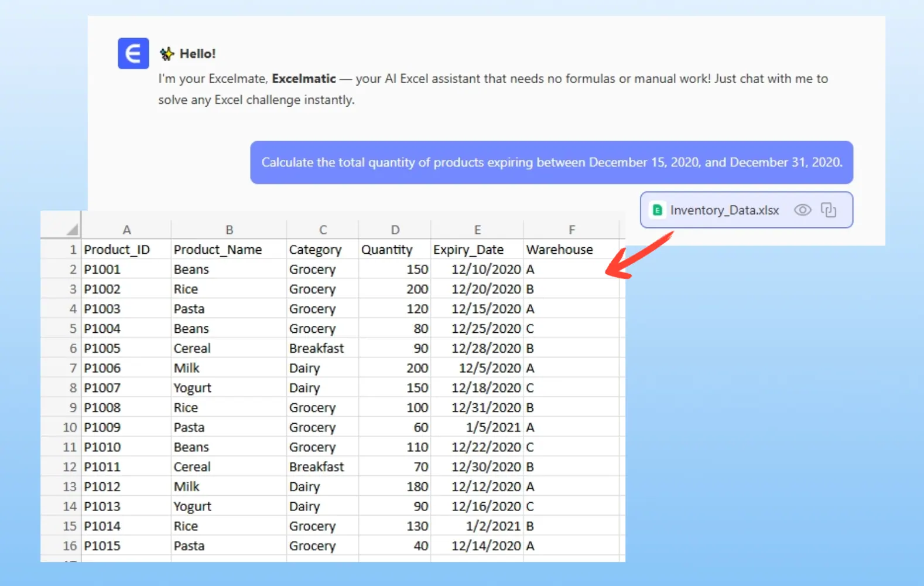Click the green spreadsheet file icon
This screenshot has height=586, width=924.
658,210
